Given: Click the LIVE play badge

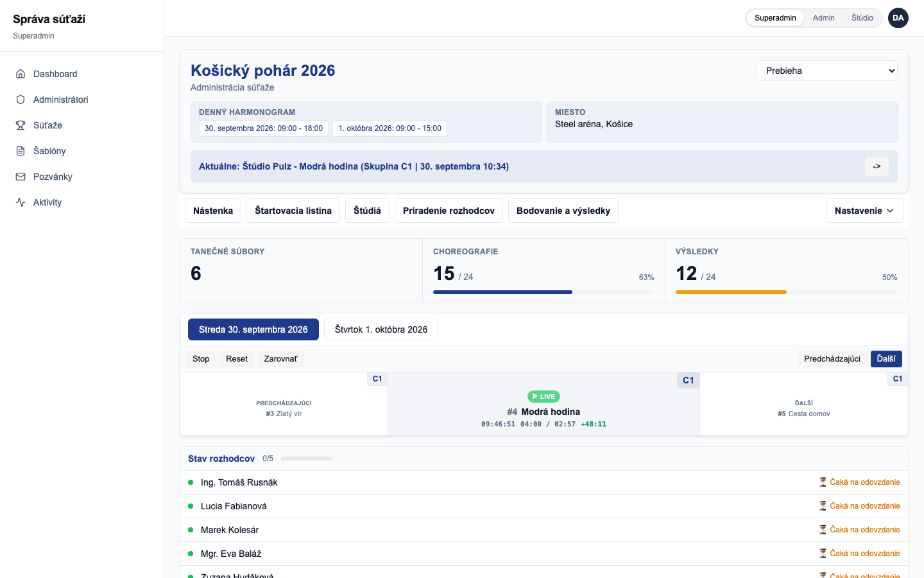Looking at the screenshot, I should [x=543, y=396].
